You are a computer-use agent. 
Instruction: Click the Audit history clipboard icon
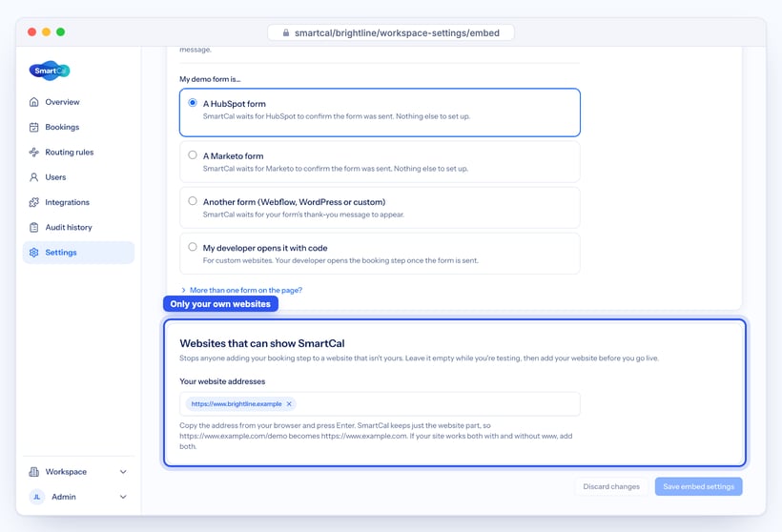click(x=34, y=227)
